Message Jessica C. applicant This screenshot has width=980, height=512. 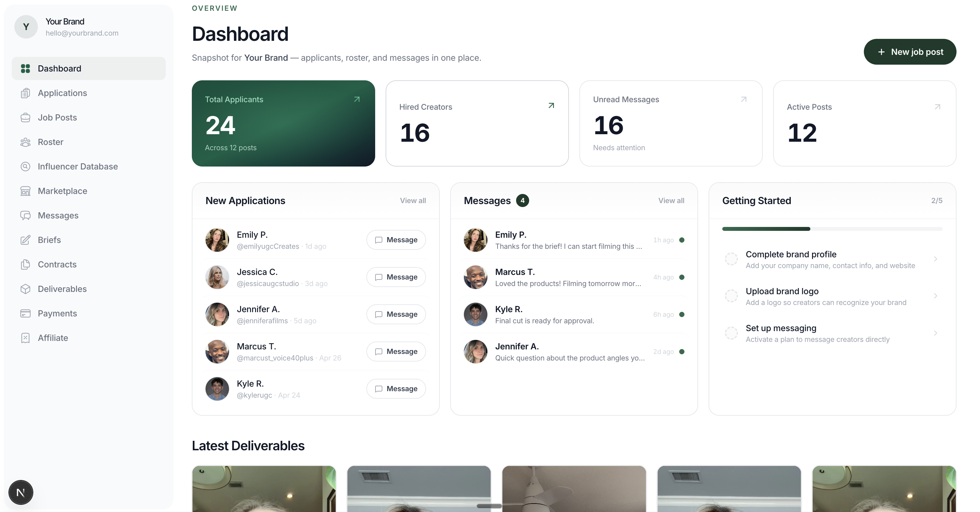point(396,277)
